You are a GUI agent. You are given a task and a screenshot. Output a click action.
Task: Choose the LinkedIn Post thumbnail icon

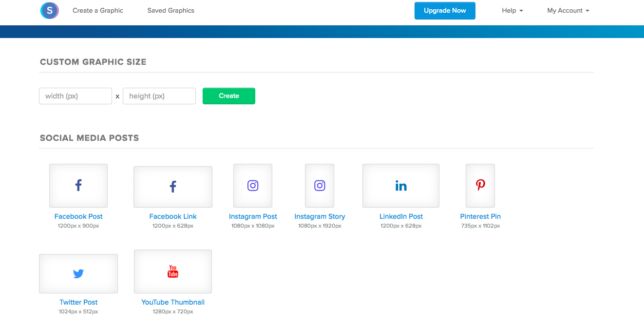click(x=401, y=186)
